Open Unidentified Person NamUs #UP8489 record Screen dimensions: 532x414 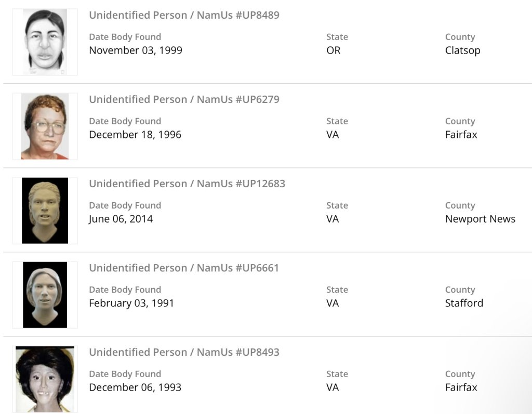(x=184, y=15)
